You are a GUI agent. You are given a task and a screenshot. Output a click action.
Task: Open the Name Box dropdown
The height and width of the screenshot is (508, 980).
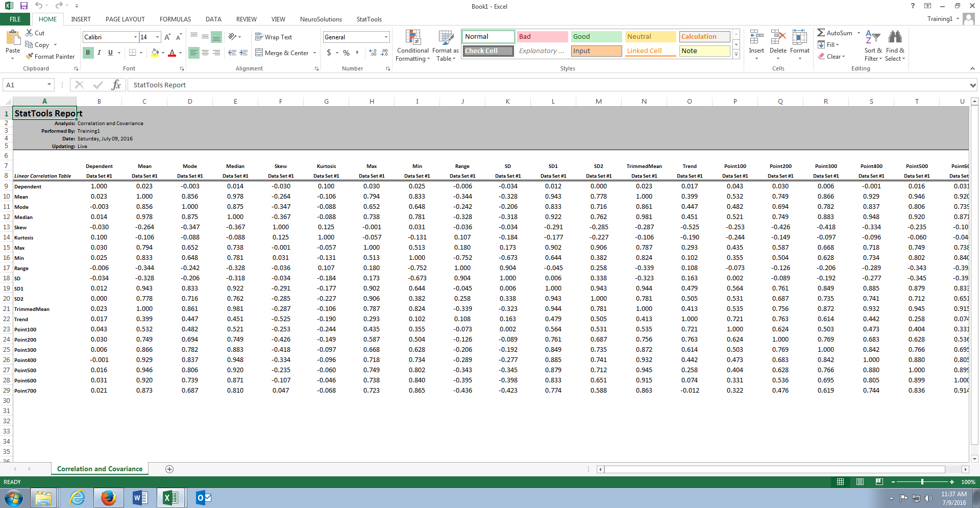click(x=49, y=85)
